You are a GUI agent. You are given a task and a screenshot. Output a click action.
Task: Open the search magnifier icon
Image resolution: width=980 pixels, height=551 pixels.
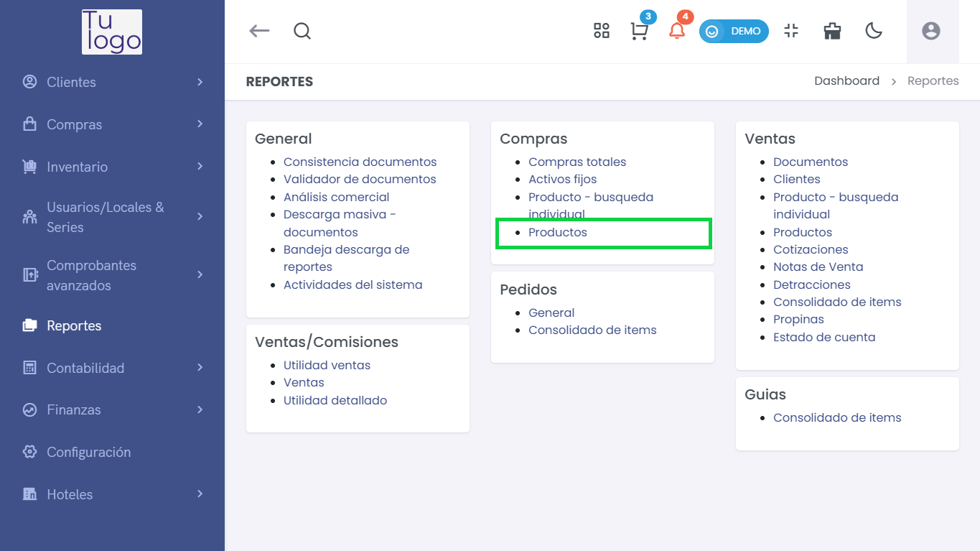tap(302, 31)
